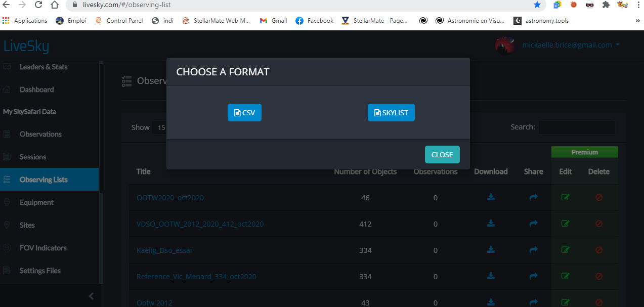Edit the OOTW2020_oct2020 list
Image resolution: width=644 pixels, height=307 pixels.
(566, 197)
